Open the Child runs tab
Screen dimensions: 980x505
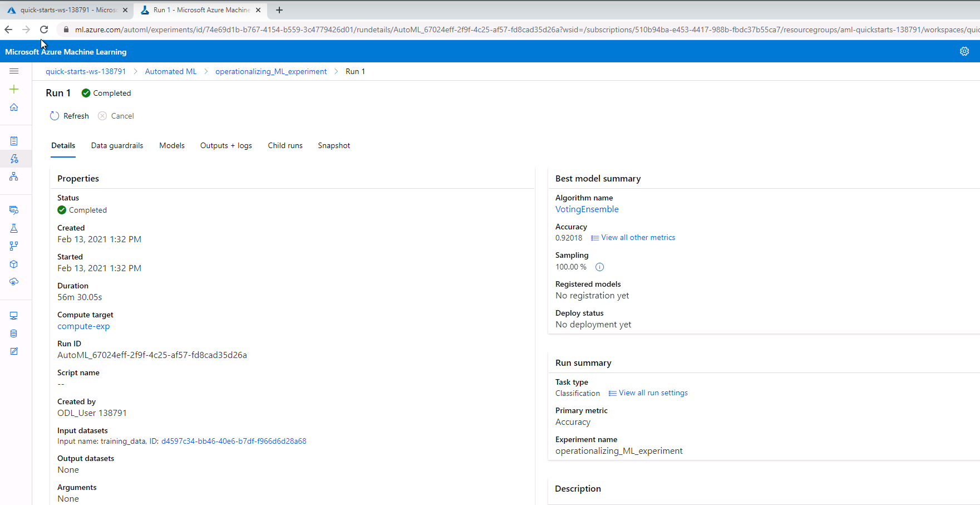(285, 145)
